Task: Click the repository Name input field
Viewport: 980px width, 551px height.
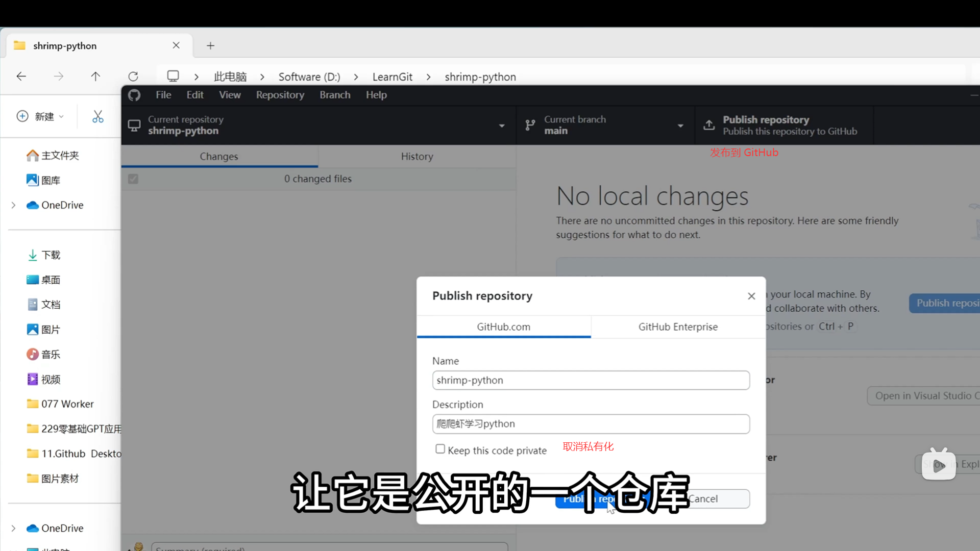Action: 591,381
